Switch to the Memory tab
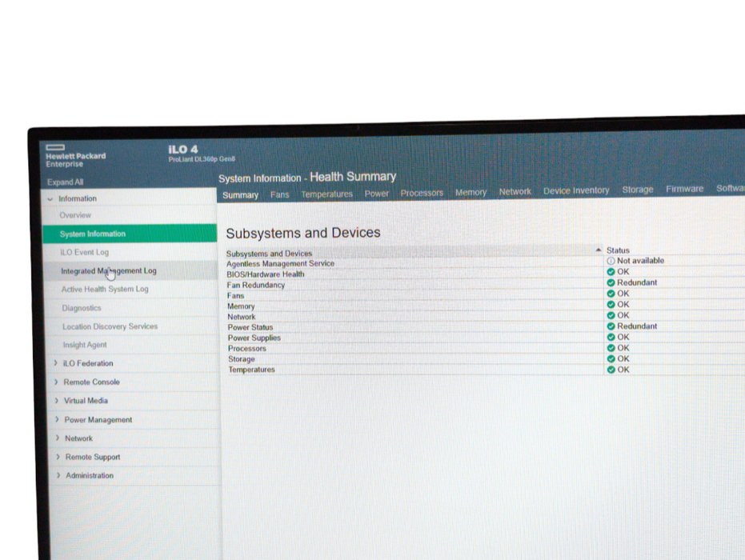745x560 pixels. click(x=471, y=192)
